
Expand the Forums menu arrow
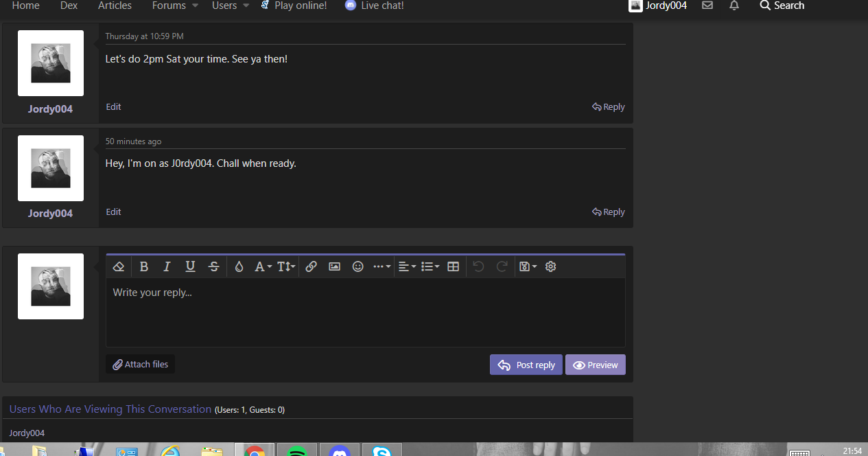pyautogui.click(x=195, y=5)
